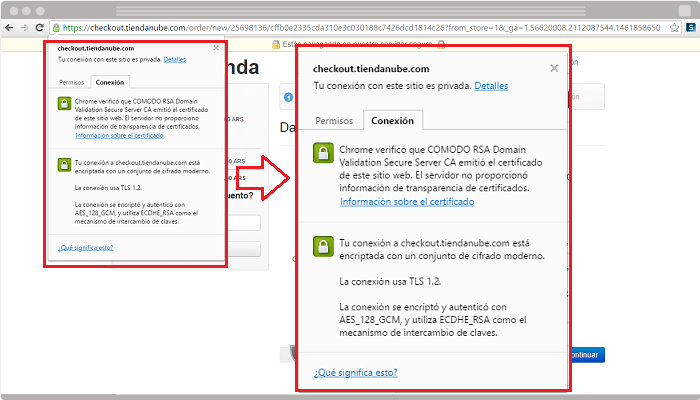
Task: Close the enlarged site info popup
Action: point(554,68)
